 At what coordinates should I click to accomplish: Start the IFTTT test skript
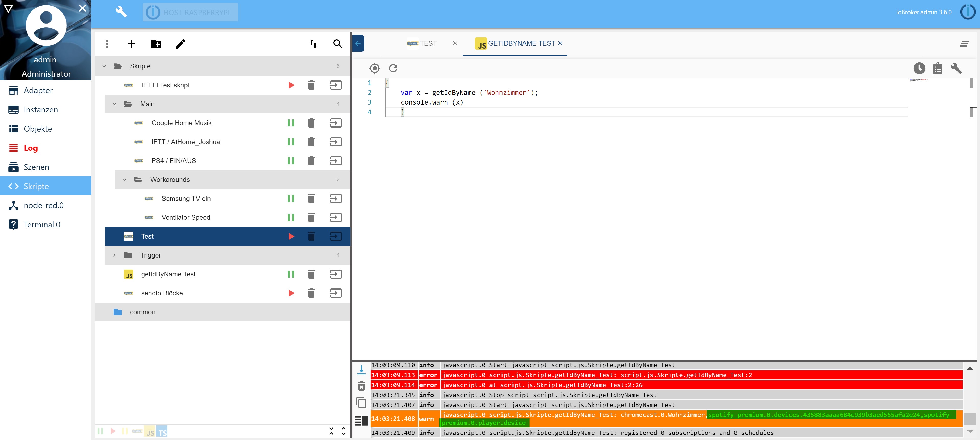pyautogui.click(x=291, y=85)
